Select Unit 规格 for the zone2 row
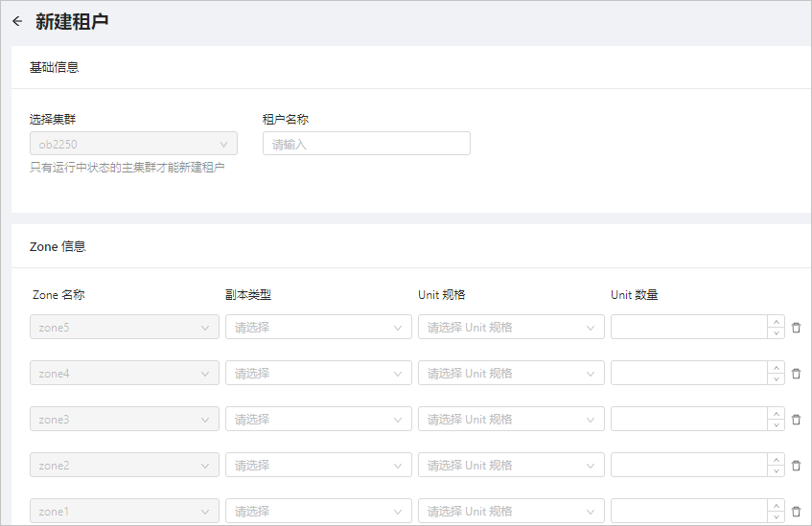Screen dimensions: 812x526 (x=511, y=465)
